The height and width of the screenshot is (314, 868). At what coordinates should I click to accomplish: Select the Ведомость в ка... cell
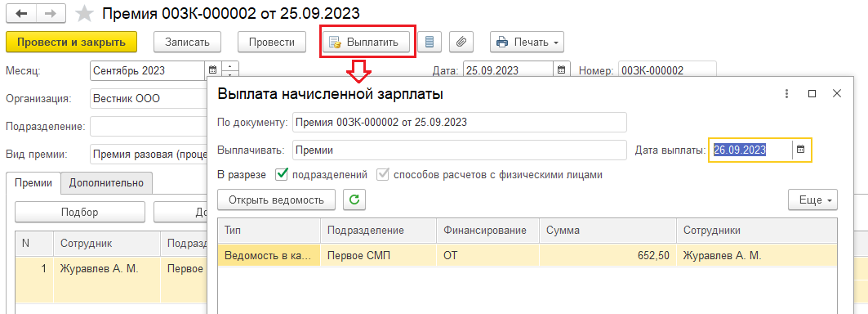coord(269,256)
